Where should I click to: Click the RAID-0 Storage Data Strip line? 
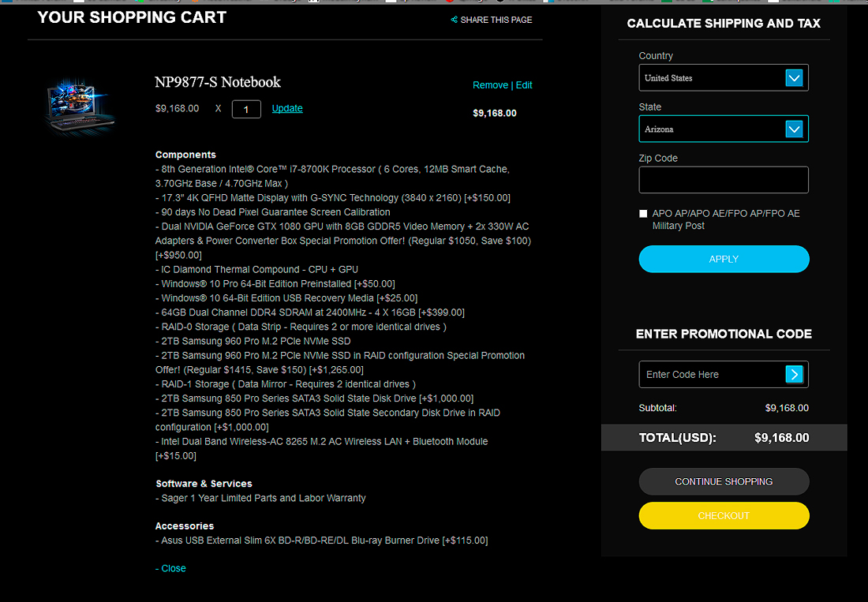coord(301,327)
